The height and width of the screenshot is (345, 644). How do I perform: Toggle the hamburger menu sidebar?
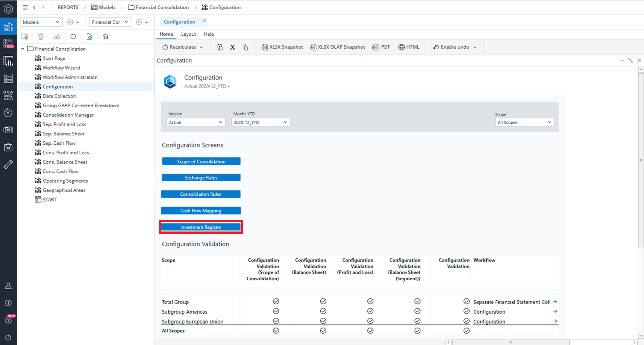pos(25,7)
